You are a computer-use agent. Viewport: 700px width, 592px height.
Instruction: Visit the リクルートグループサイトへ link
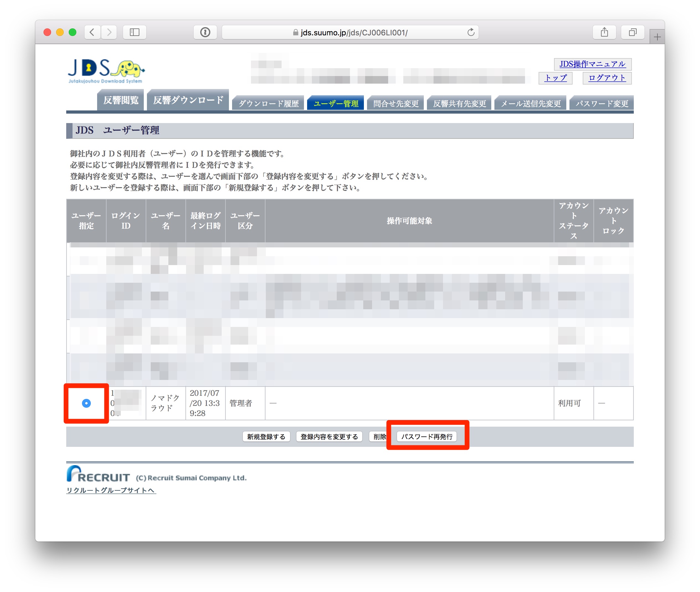click(111, 490)
